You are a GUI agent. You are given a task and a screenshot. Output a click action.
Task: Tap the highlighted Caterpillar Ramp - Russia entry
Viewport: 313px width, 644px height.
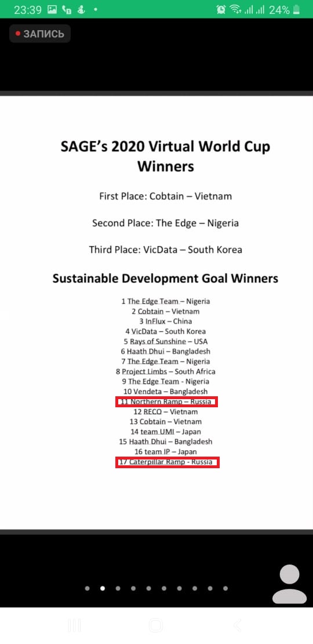(x=167, y=462)
